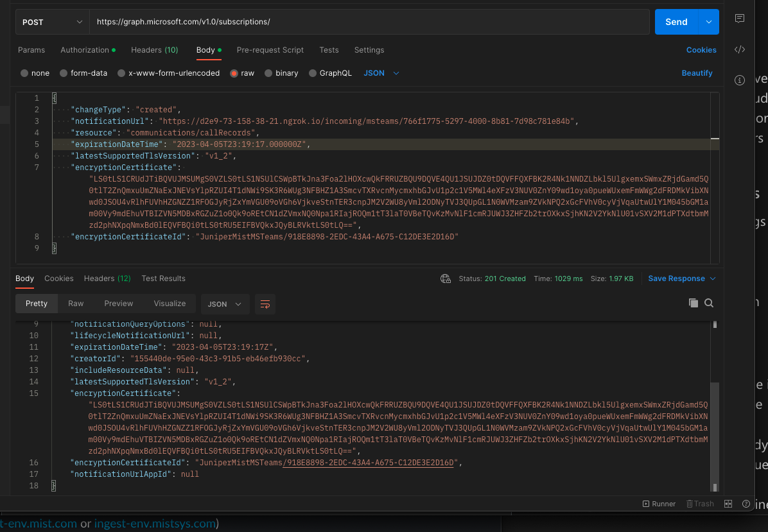Select the GraphQL body type
768x532 pixels.
[330, 73]
